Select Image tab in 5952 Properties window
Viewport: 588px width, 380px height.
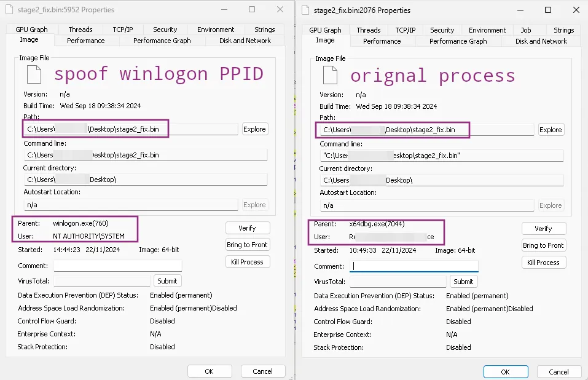coord(29,40)
